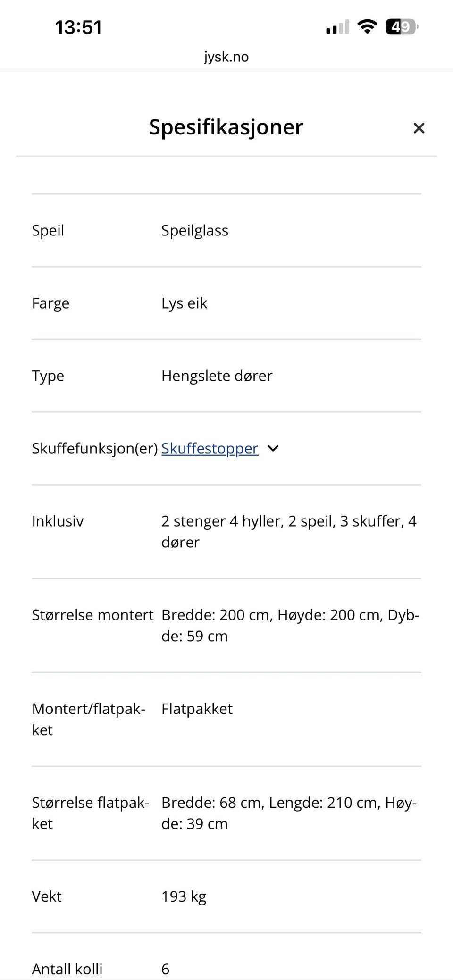Tap the Antall kolli row showing 6
Image resolution: width=453 pixels, height=980 pixels.
point(165,969)
